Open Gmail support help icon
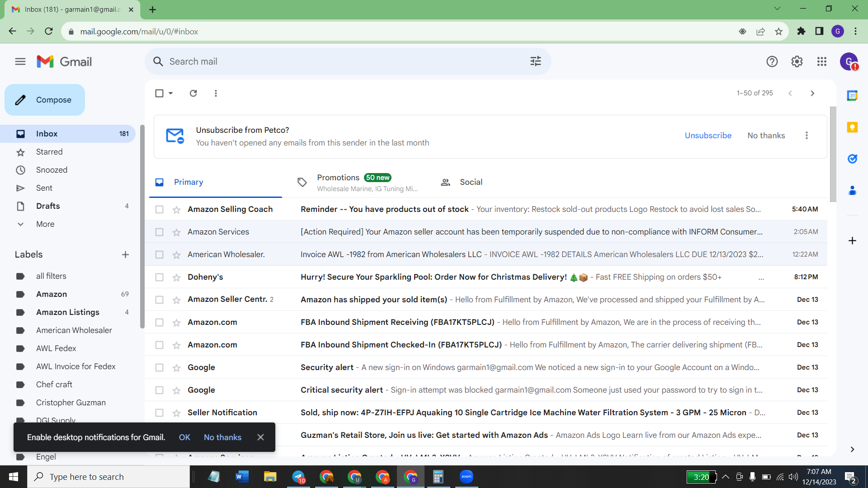The image size is (868, 488). [x=772, y=61]
